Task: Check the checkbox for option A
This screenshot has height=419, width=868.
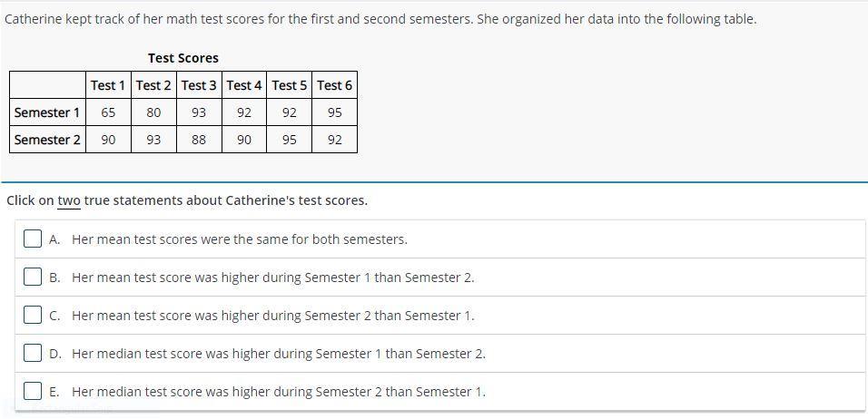Action: 33,239
